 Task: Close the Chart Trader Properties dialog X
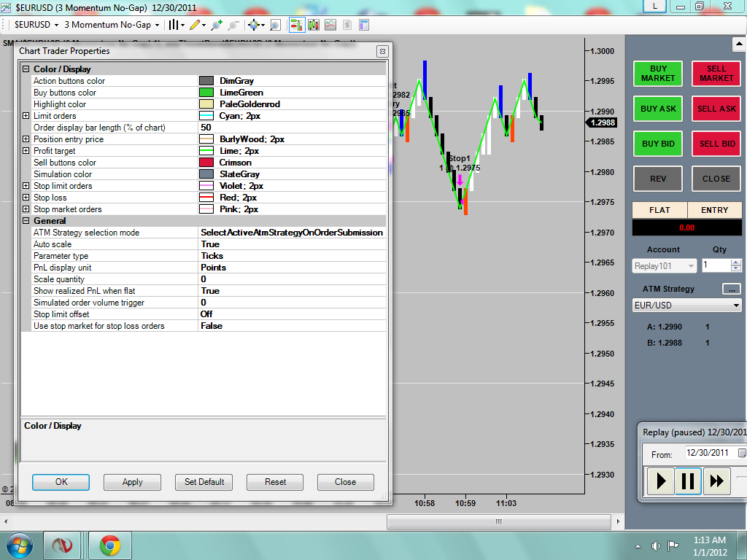click(382, 52)
